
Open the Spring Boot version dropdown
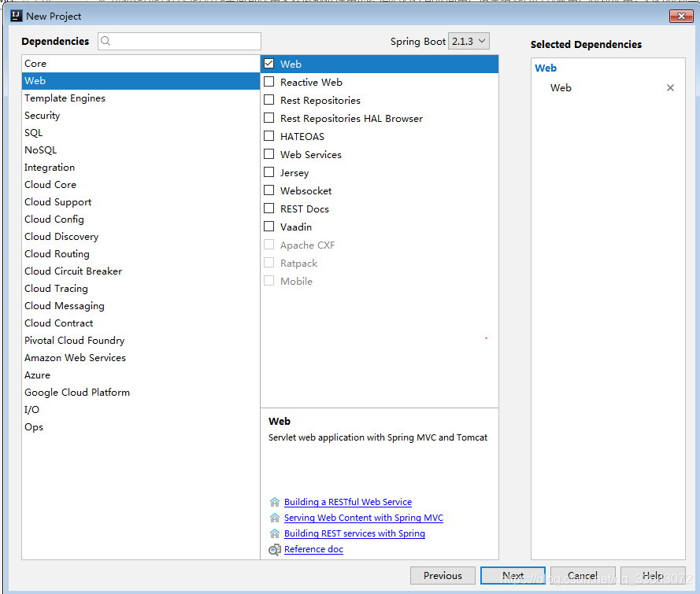[x=469, y=41]
